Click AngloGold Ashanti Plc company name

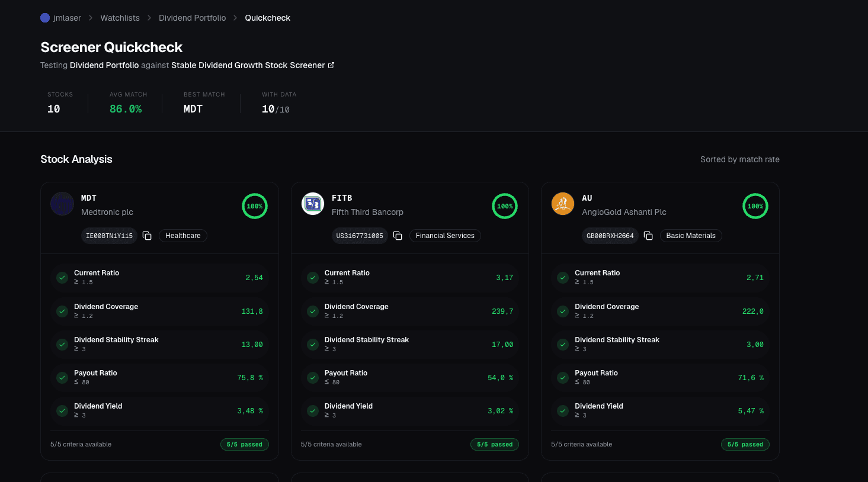coord(624,212)
